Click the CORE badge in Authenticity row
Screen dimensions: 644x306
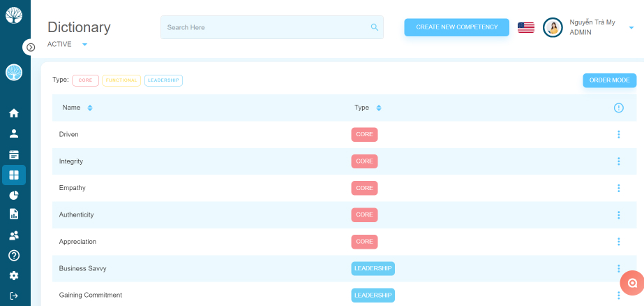[364, 214]
